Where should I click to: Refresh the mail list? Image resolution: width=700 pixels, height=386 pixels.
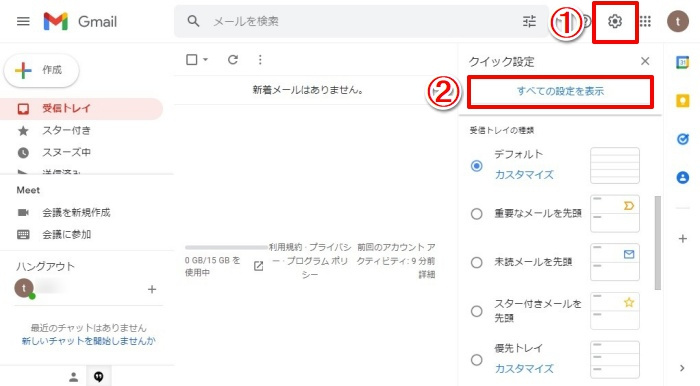tap(233, 59)
